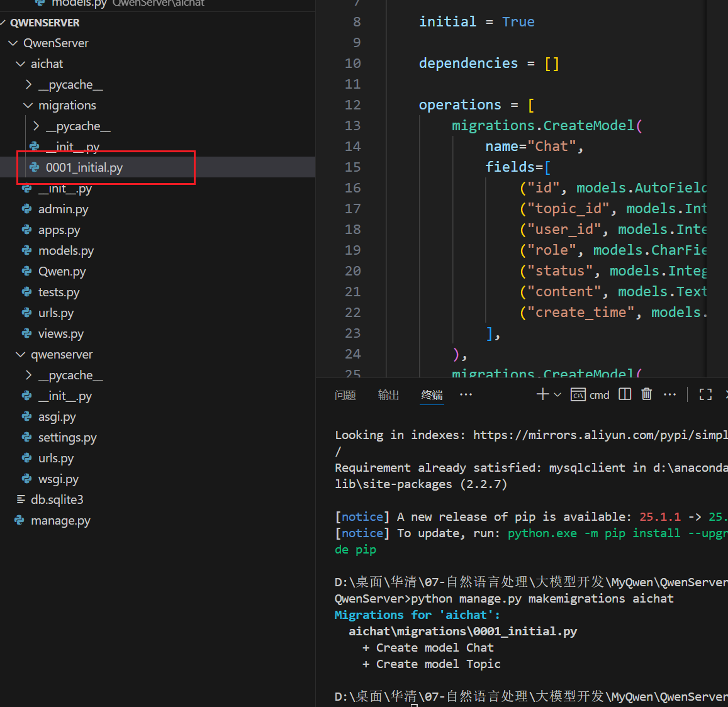Select the 终端 (Terminal) tab
The width and height of the screenshot is (728, 707).
432,395
